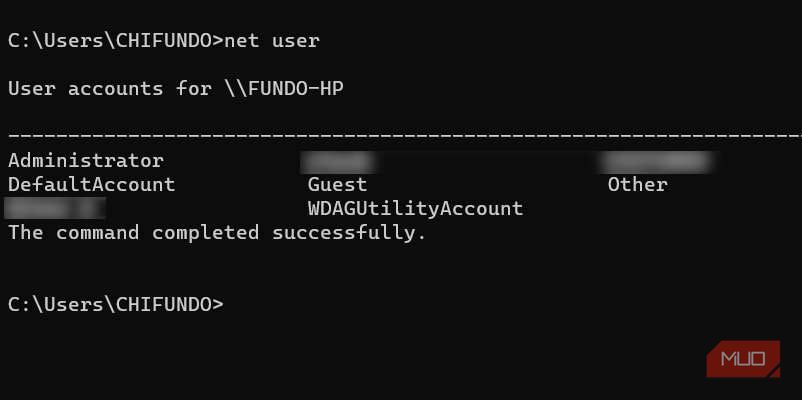Select the Administrator account name
The width and height of the screenshot is (802, 400).
[85, 160]
